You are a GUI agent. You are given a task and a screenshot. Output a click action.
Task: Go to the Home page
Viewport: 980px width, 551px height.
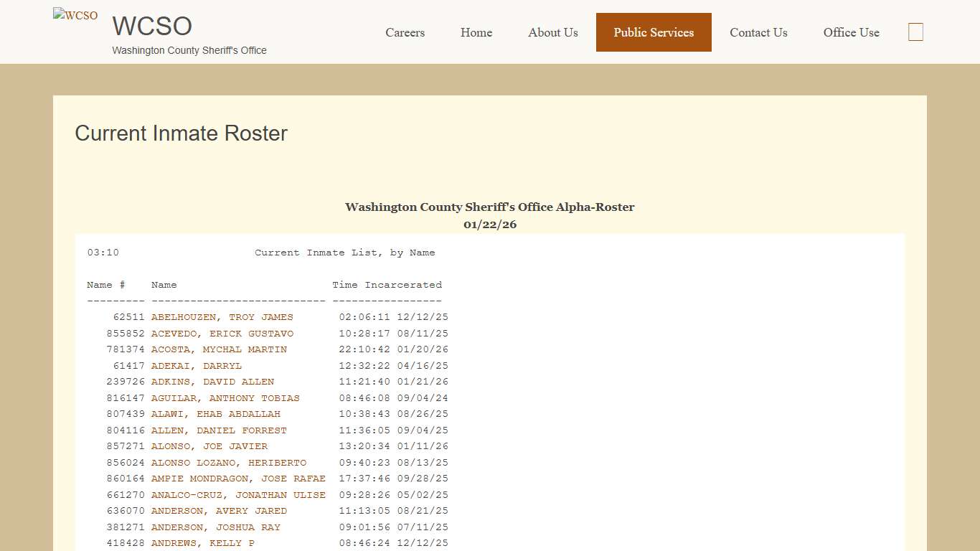tap(476, 32)
